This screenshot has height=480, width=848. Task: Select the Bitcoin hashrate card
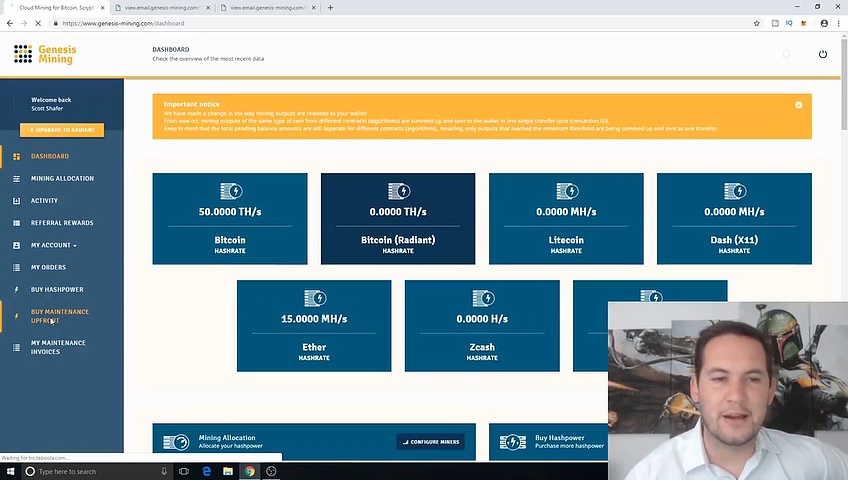tap(230, 219)
